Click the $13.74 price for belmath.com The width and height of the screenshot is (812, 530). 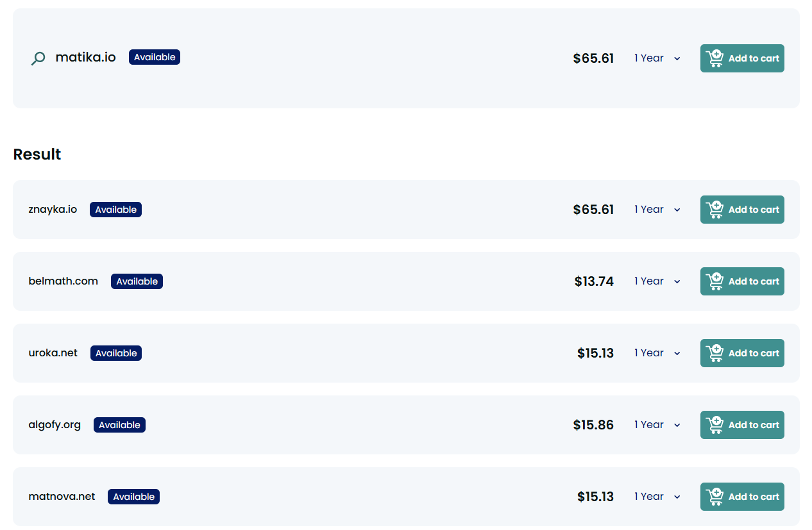tap(594, 281)
